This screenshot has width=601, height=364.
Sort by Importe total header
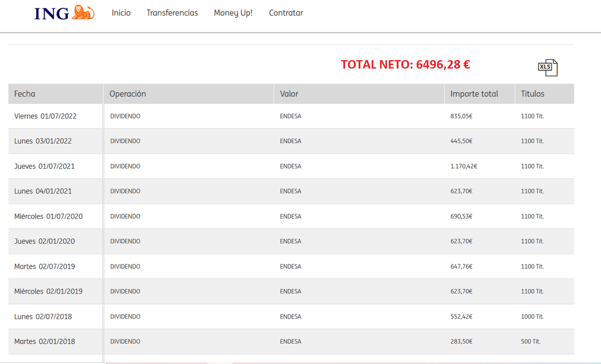(474, 94)
